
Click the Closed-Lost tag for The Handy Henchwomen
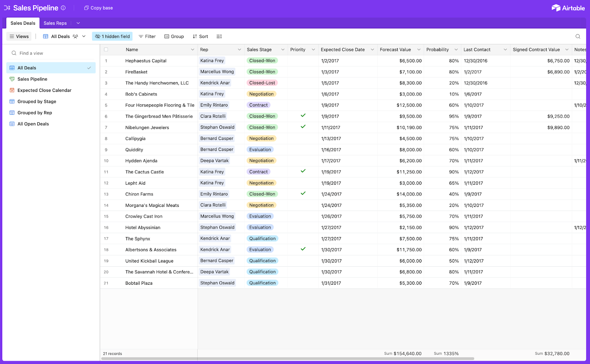pos(262,83)
